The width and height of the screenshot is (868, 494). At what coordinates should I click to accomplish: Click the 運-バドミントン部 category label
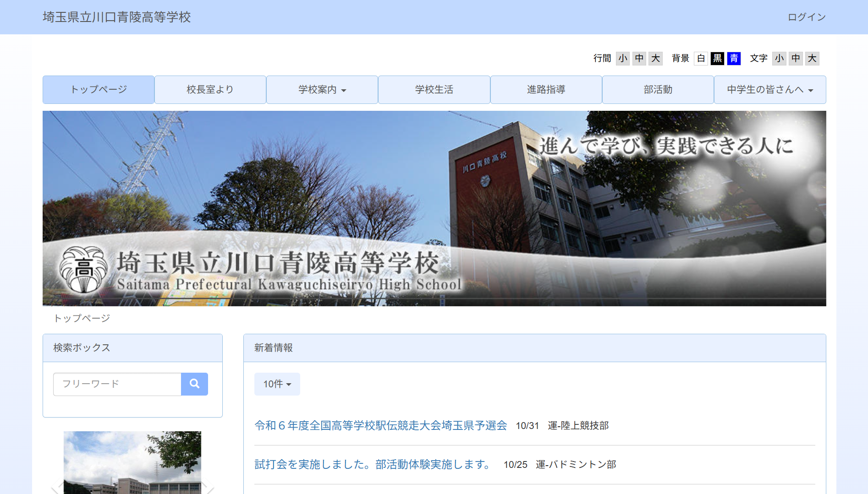tap(576, 464)
